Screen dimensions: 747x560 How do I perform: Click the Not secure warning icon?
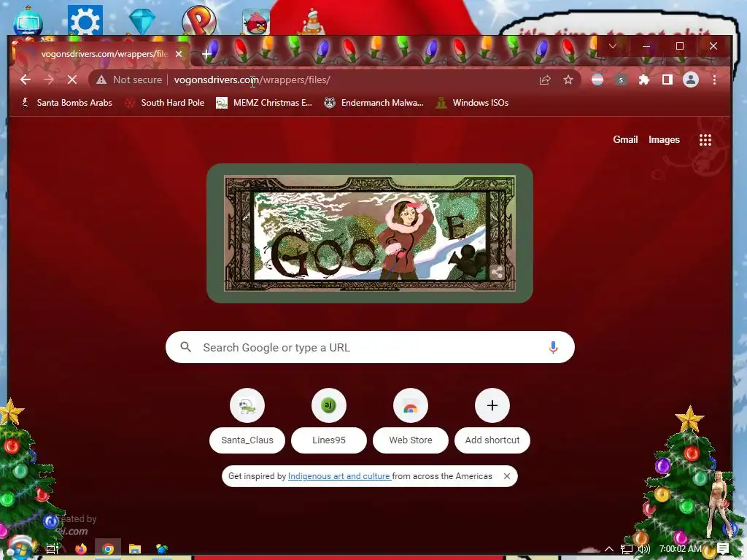point(101,80)
